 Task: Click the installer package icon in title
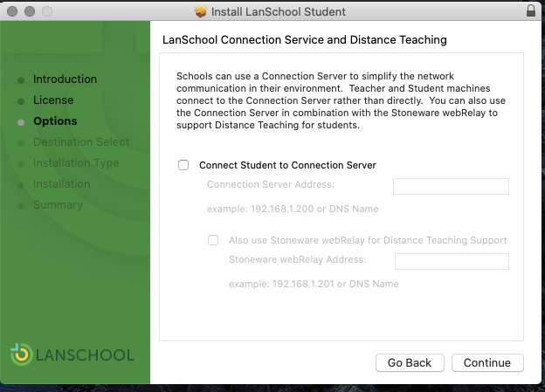(201, 12)
